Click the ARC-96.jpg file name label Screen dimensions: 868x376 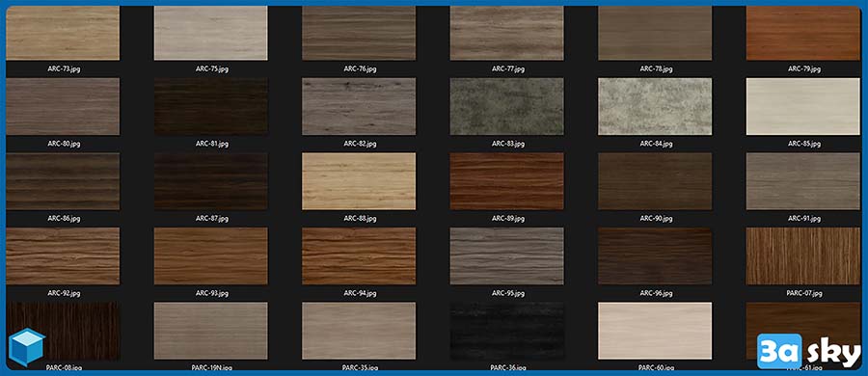[x=656, y=293]
